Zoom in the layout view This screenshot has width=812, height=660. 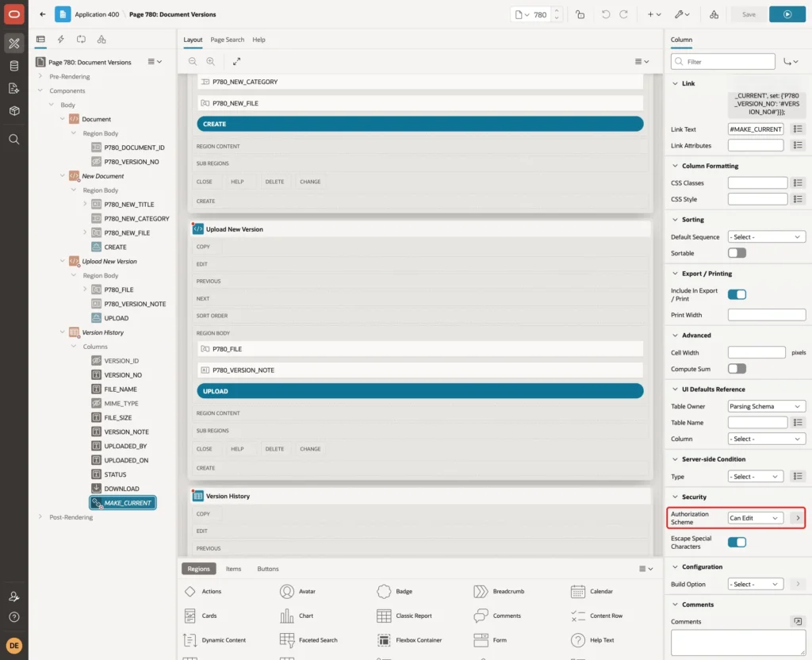211,61
